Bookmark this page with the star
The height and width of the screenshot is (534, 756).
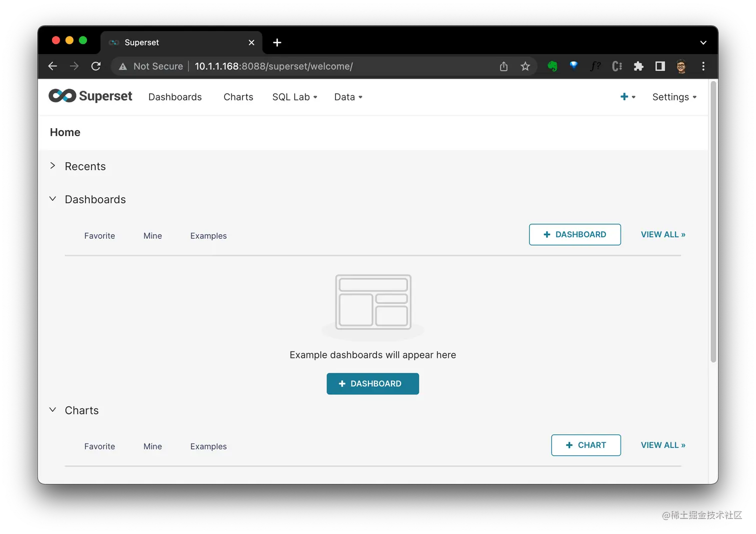[x=525, y=66]
